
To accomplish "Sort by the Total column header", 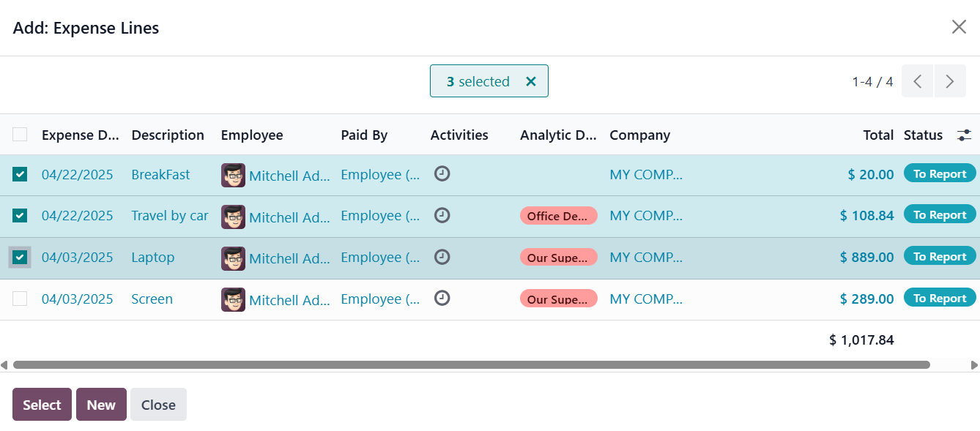I will (878, 135).
